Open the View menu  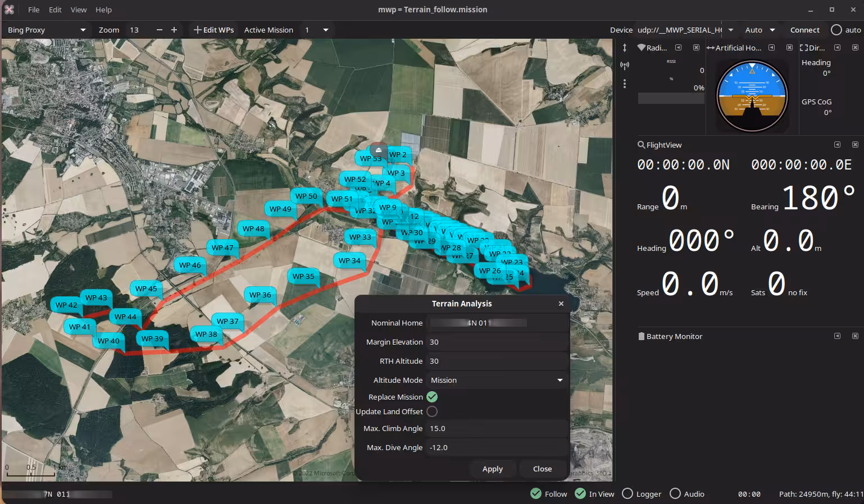coord(79,10)
